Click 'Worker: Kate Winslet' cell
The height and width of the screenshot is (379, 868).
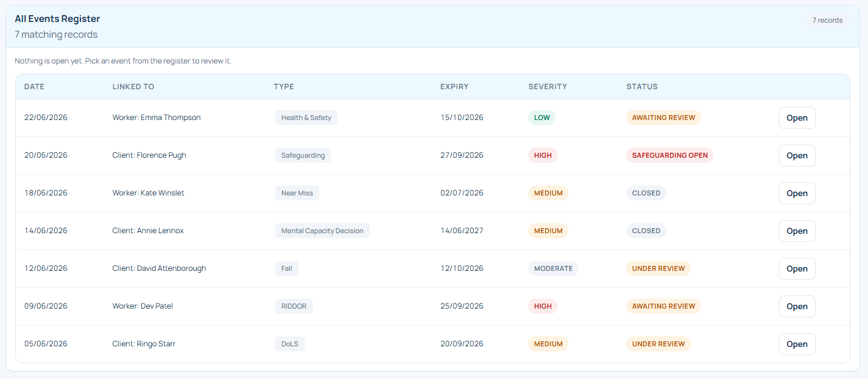pyautogui.click(x=148, y=193)
